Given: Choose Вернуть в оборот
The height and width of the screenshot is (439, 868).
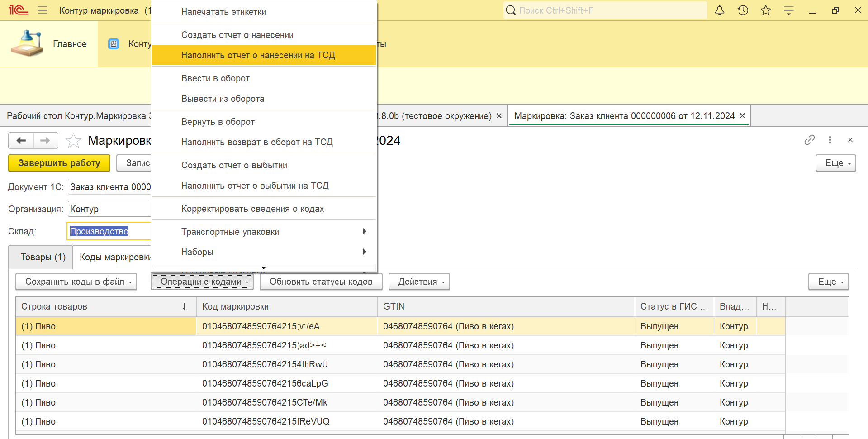Looking at the screenshot, I should pyautogui.click(x=264, y=122).
